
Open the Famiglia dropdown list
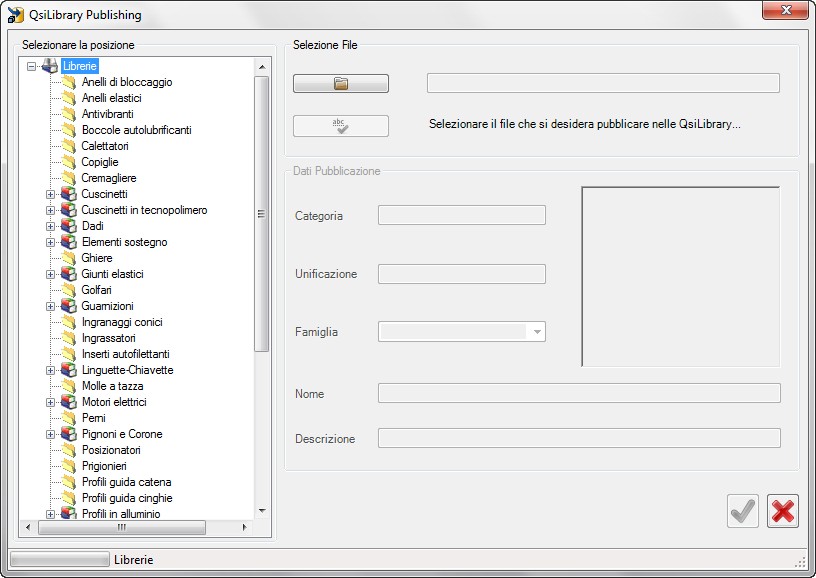pyautogui.click(x=537, y=332)
